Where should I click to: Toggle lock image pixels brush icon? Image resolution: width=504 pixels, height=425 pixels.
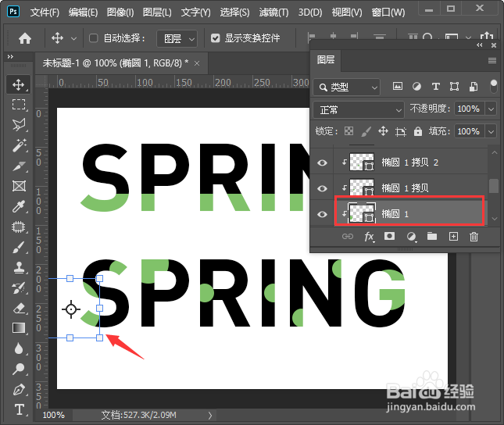(366, 131)
